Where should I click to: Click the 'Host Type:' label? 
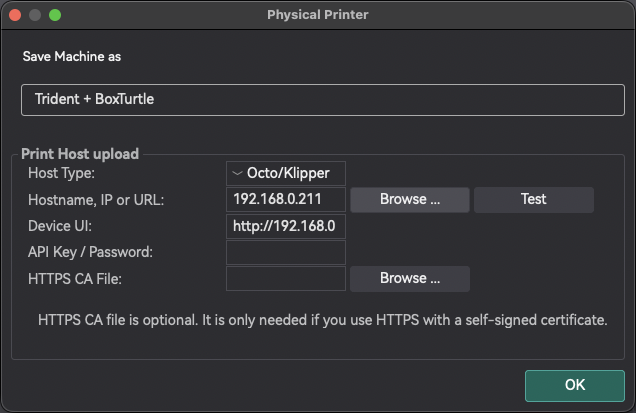[x=61, y=173]
